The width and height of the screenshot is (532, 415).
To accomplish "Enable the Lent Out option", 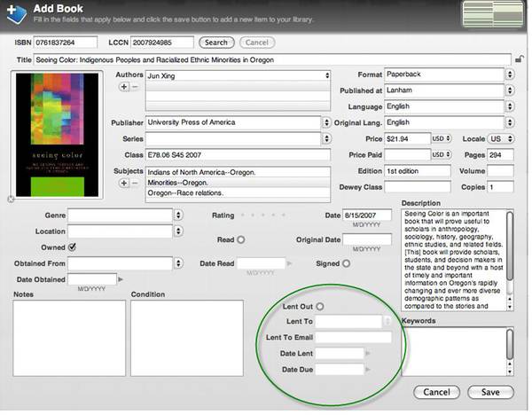I will click(x=319, y=306).
